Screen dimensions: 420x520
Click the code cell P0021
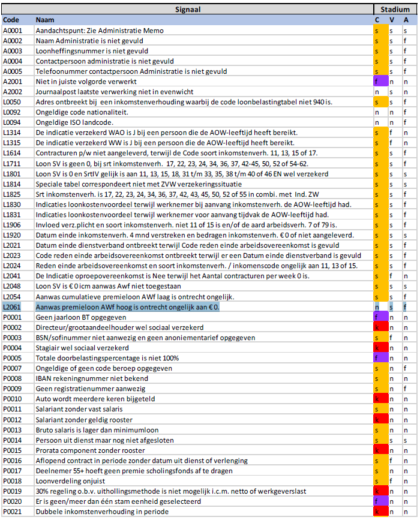point(18,512)
